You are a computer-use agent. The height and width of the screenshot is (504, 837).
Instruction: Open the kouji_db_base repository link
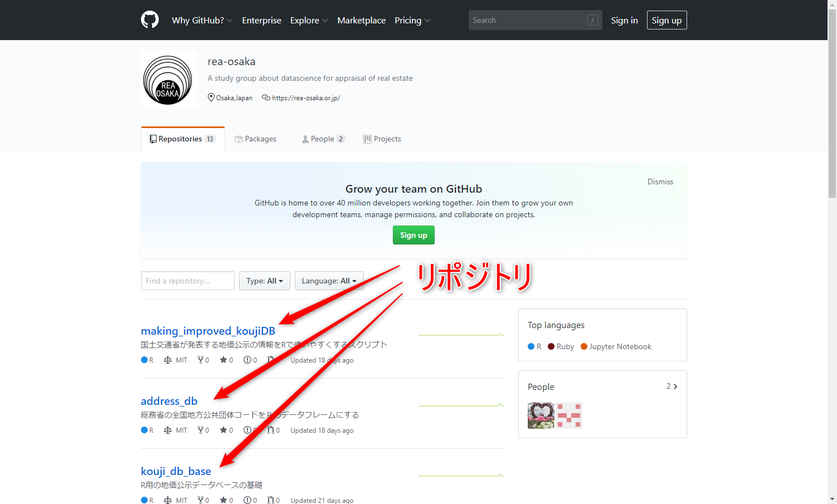point(176,471)
